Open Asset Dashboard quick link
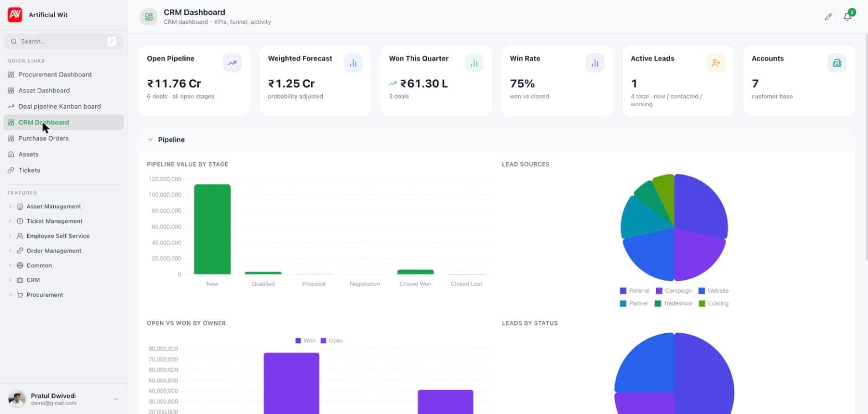 tap(64, 91)
